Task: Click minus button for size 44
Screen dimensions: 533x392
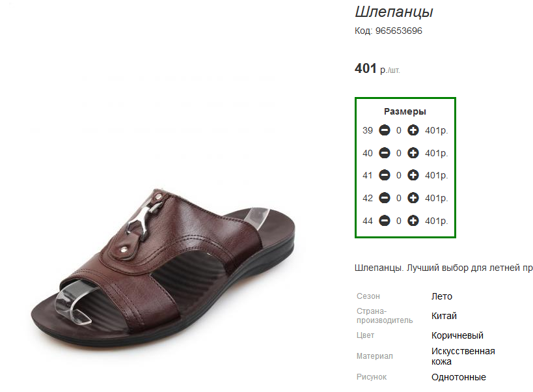Action: (x=385, y=221)
